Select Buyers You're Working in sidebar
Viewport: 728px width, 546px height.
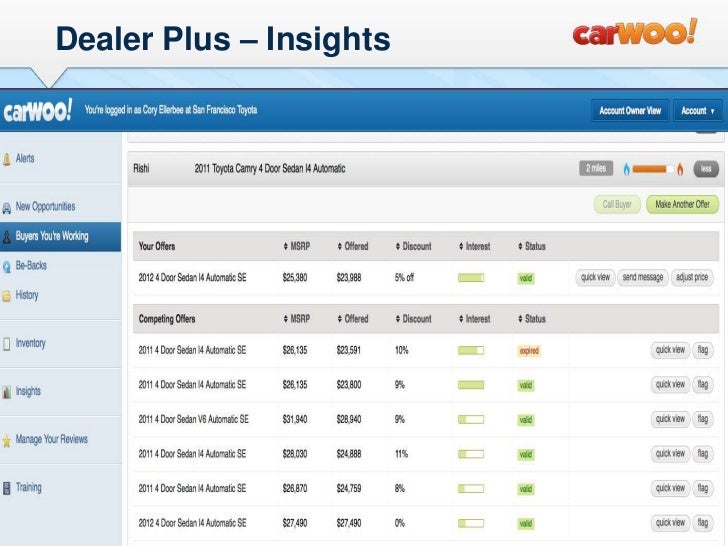60,236
